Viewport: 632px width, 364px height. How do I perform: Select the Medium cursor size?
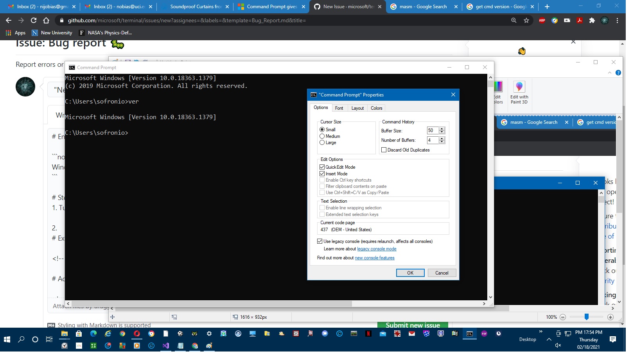click(323, 136)
